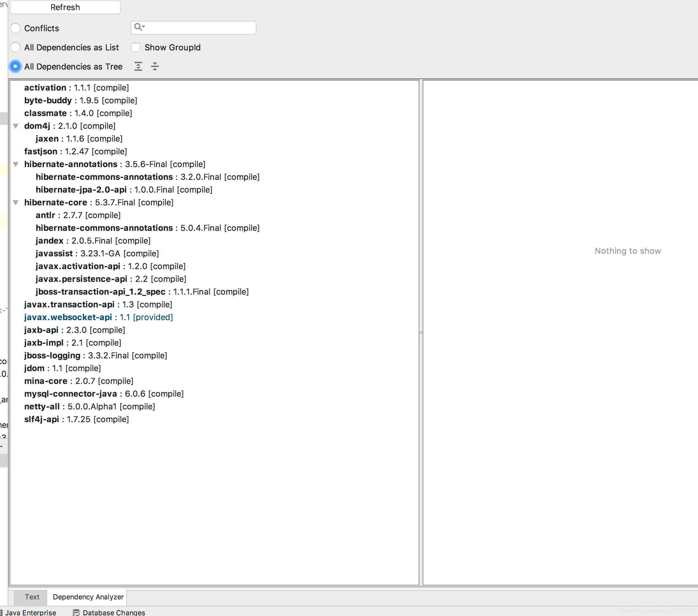Select javassist : 3.23.1-GA dependency
Screen dimensions: 698x616
[x=97, y=253]
